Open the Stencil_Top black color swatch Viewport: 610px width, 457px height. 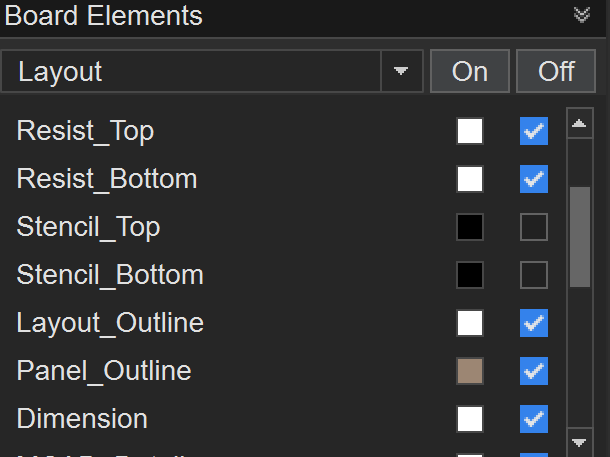point(470,227)
